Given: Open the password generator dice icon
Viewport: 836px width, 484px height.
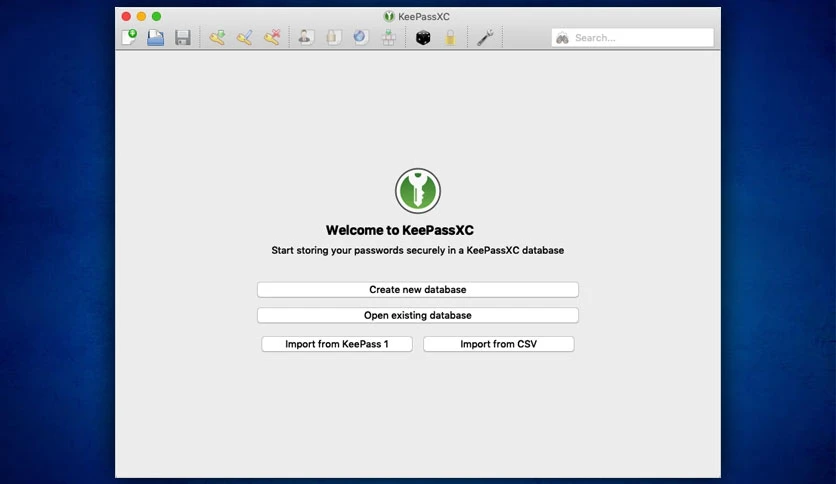Looking at the screenshot, I should [423, 38].
